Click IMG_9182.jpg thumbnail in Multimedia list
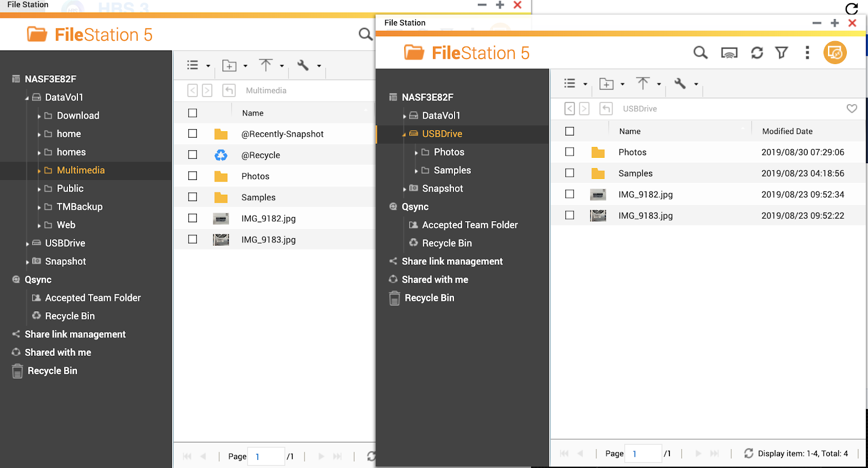The height and width of the screenshot is (468, 868). tap(221, 219)
